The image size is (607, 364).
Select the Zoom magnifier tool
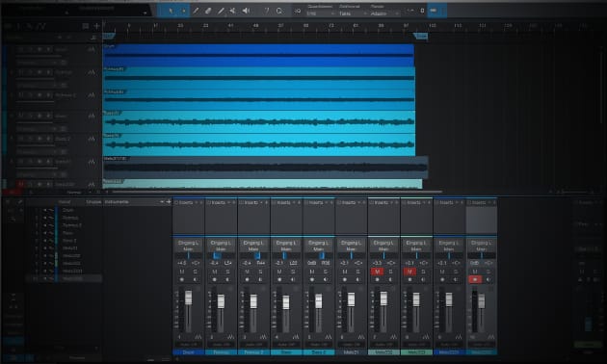click(x=279, y=11)
